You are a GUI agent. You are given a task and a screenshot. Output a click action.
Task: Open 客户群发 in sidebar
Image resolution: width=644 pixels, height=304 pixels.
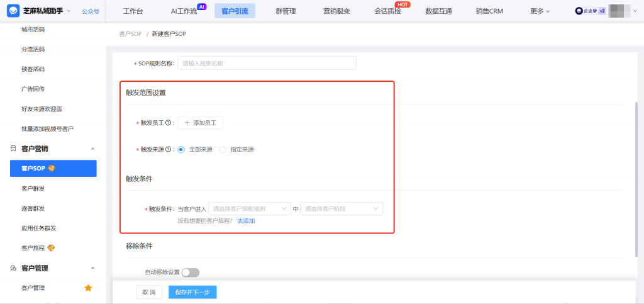pyautogui.click(x=33, y=189)
